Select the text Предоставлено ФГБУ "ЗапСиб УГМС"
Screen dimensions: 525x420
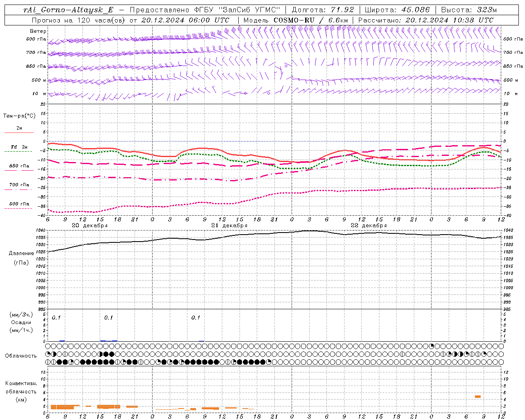[x=205, y=10]
